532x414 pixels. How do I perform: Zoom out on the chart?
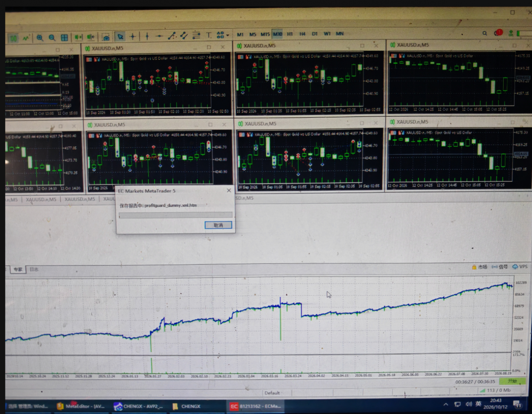pyautogui.click(x=52, y=37)
